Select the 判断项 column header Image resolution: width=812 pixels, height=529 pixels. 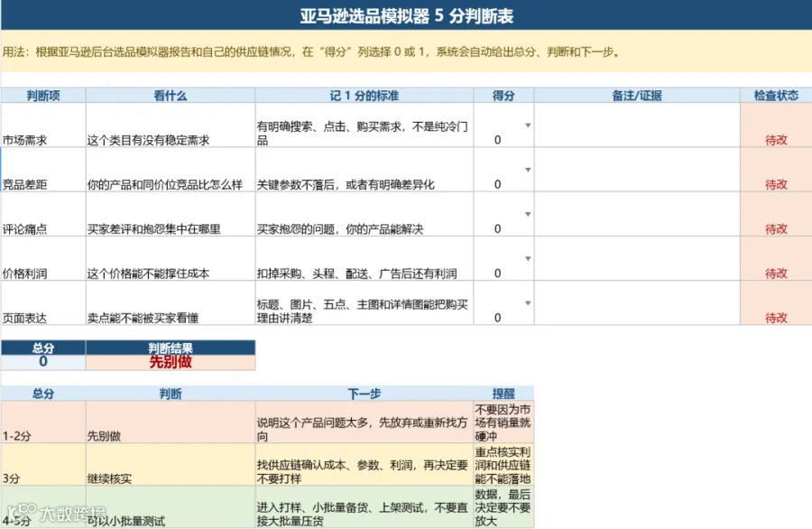click(x=43, y=96)
